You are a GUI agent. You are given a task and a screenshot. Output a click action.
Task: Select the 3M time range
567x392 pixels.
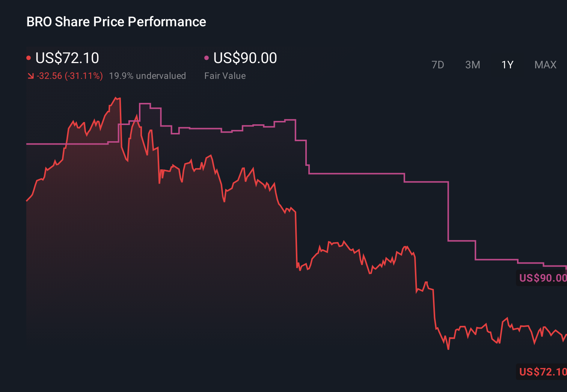(x=472, y=65)
